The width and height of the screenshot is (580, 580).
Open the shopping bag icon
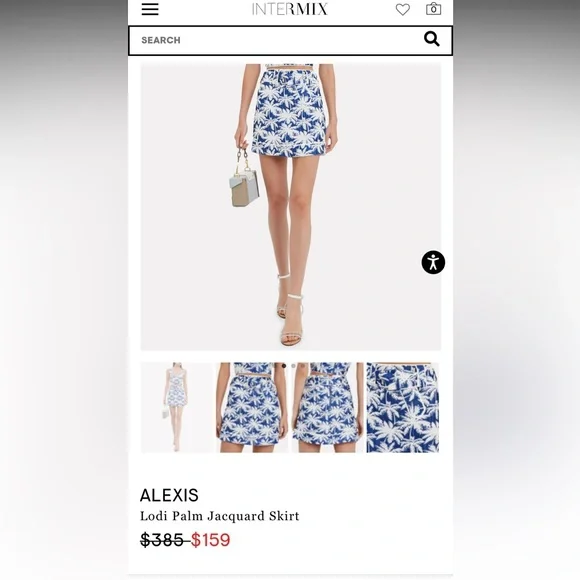434,9
